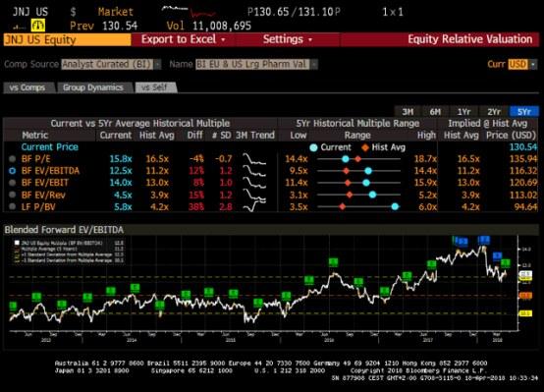544x392 pixels.
Task: Click the blue event flag near the 2018 chart high
Action: (484, 240)
